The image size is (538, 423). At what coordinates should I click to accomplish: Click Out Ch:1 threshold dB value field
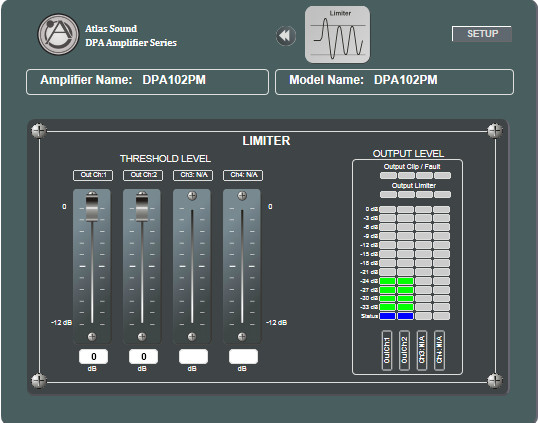93,356
